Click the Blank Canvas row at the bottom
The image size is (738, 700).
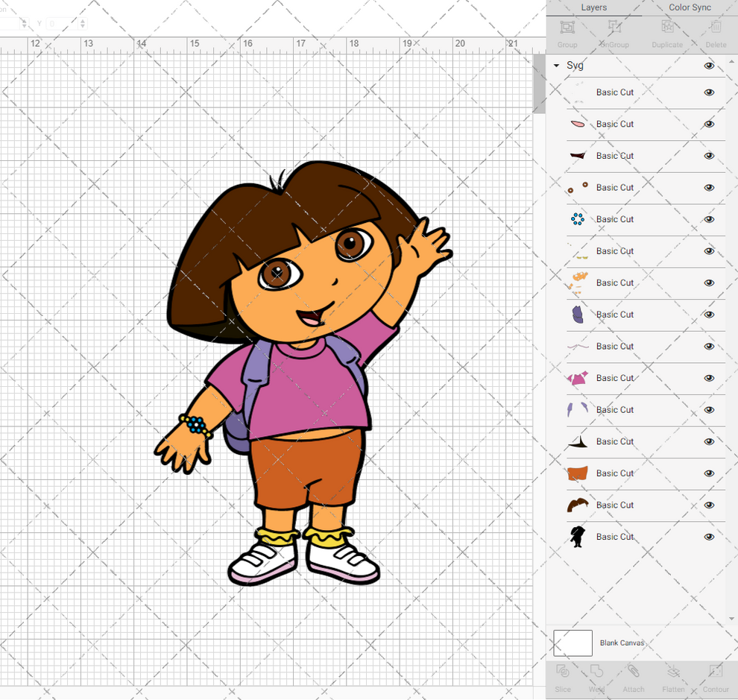[622, 643]
